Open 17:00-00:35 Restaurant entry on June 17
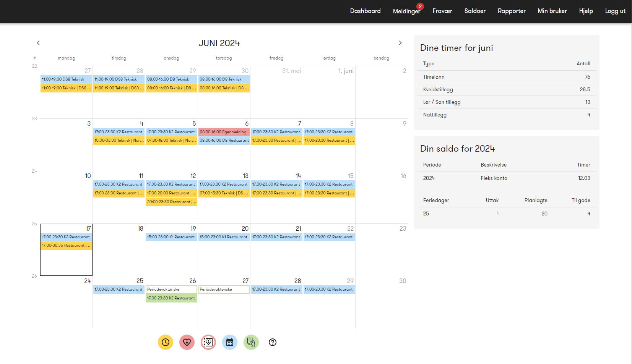 click(x=66, y=246)
